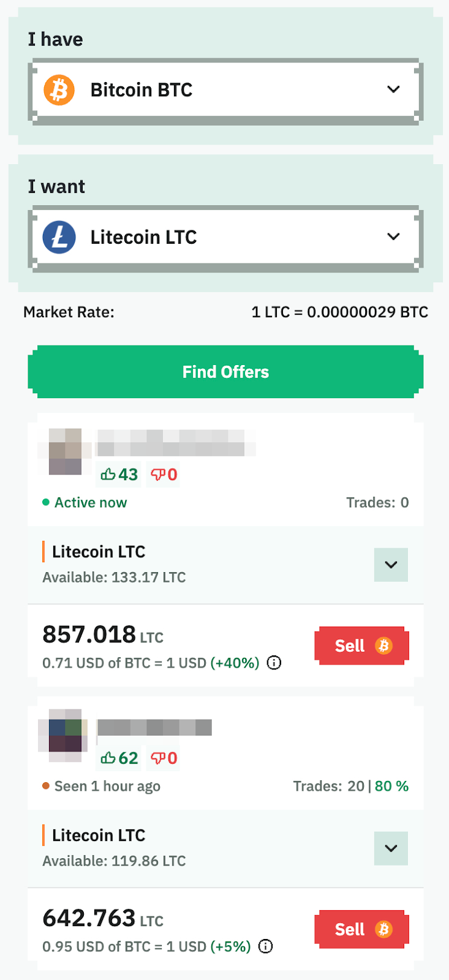Click thumbs-up rating showing 43
Screen dimensions: 449x980
point(119,475)
